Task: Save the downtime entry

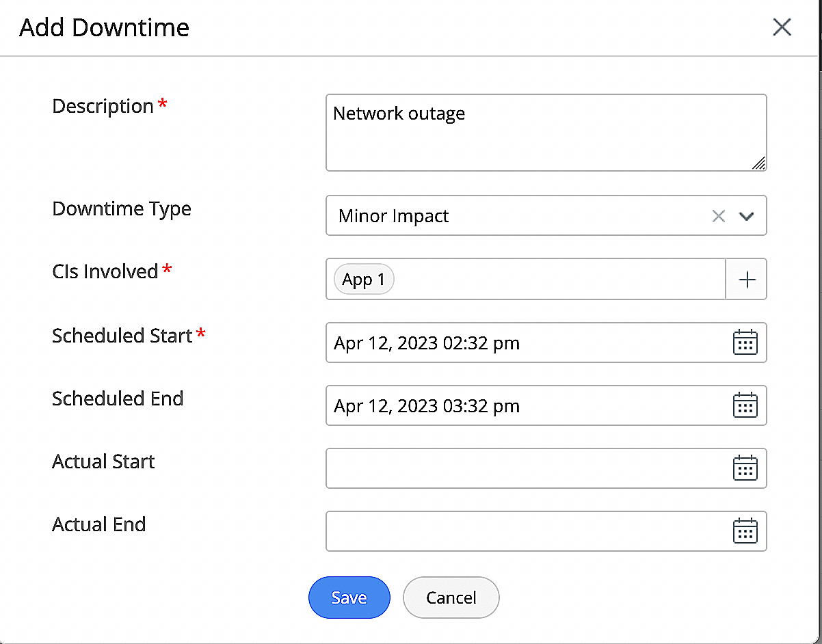Action: [x=349, y=598]
